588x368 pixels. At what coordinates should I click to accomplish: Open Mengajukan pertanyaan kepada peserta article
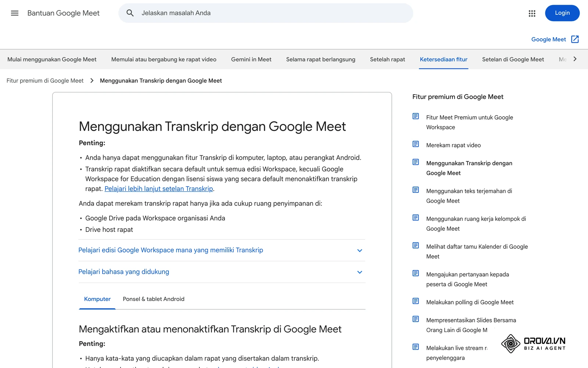coord(467,279)
